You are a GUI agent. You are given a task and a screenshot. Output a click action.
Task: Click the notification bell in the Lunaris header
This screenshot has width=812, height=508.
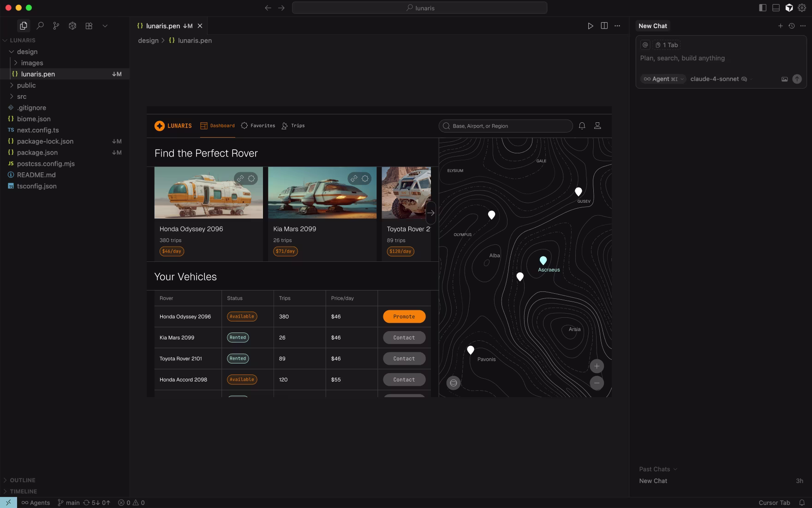[x=582, y=125]
